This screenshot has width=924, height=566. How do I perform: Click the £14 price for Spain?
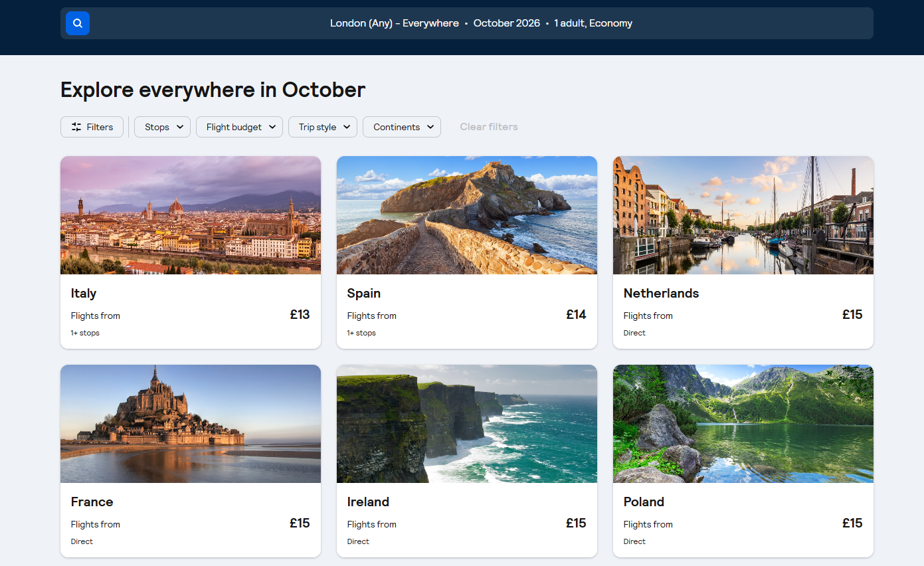[576, 314]
